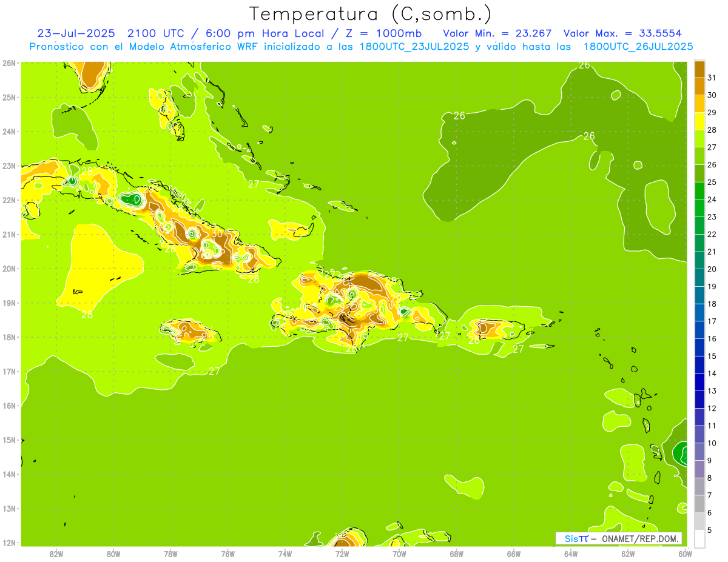Click the '22N' latitude axis label
Screen dimensions: 728x562
[9, 200]
